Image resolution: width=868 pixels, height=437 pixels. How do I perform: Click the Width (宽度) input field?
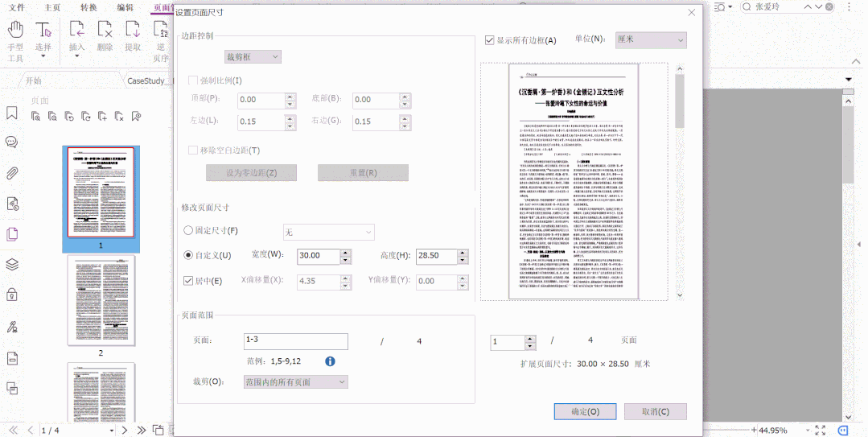319,255
